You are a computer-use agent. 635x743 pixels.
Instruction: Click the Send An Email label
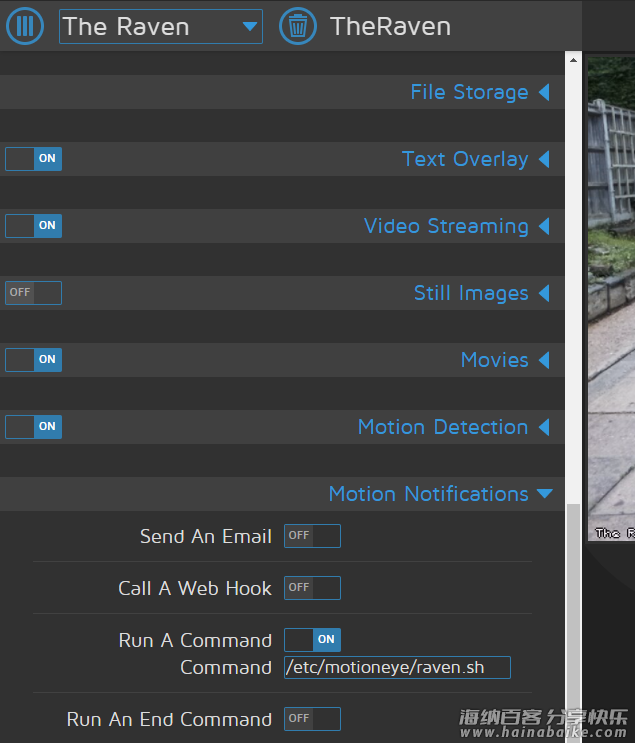(x=206, y=536)
